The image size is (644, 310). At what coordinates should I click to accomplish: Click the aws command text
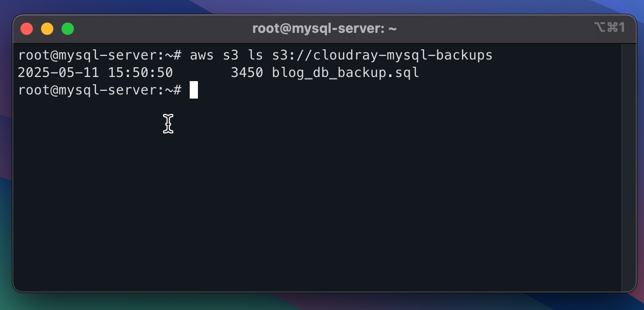click(203, 55)
